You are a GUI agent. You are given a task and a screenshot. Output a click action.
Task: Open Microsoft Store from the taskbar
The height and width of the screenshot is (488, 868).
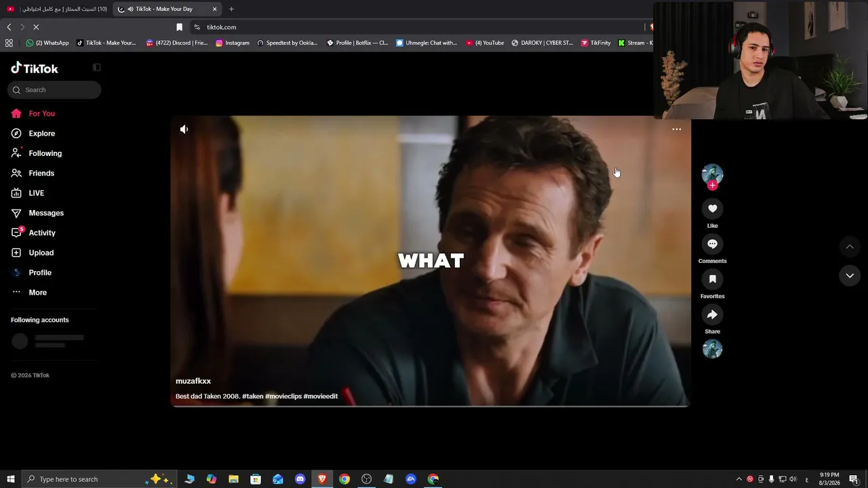(x=256, y=479)
